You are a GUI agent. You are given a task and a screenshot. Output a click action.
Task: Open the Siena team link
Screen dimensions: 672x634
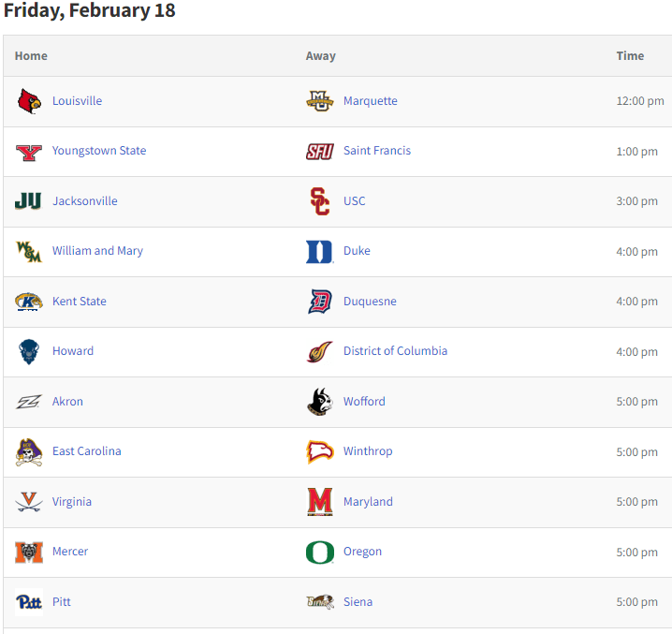(x=358, y=602)
